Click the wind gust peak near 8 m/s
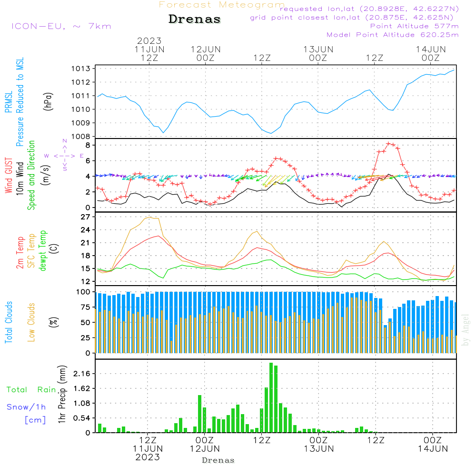The image size is (476, 476). (389, 143)
